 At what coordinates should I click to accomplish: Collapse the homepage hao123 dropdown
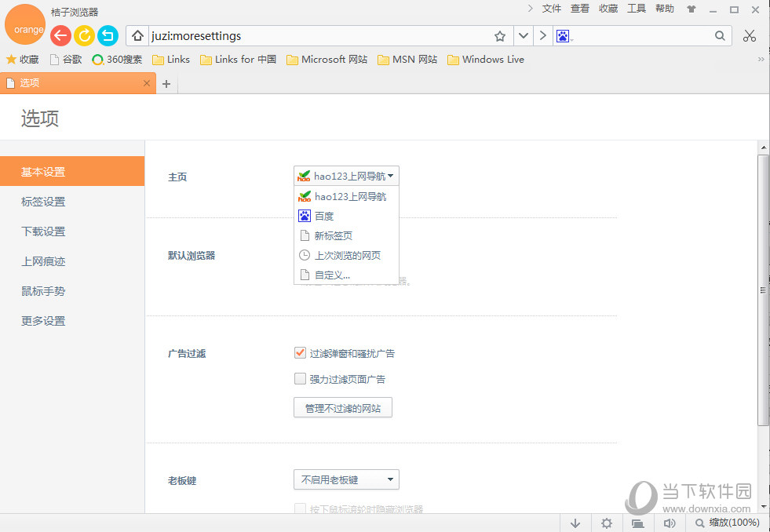[x=346, y=177]
